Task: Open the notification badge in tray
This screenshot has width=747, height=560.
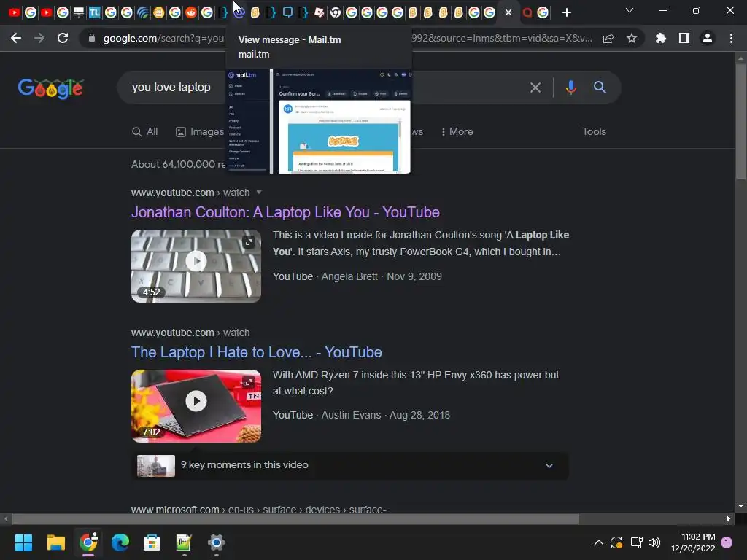Action: click(727, 542)
